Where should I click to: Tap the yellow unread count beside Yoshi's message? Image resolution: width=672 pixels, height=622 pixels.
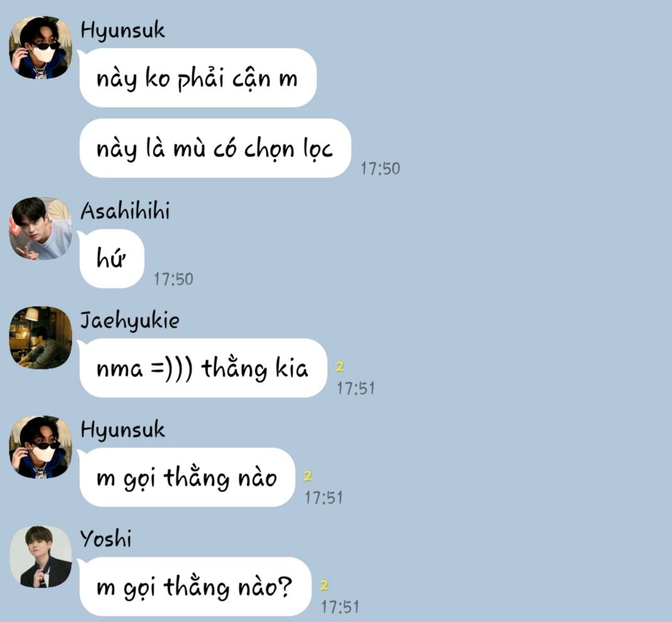324,586
